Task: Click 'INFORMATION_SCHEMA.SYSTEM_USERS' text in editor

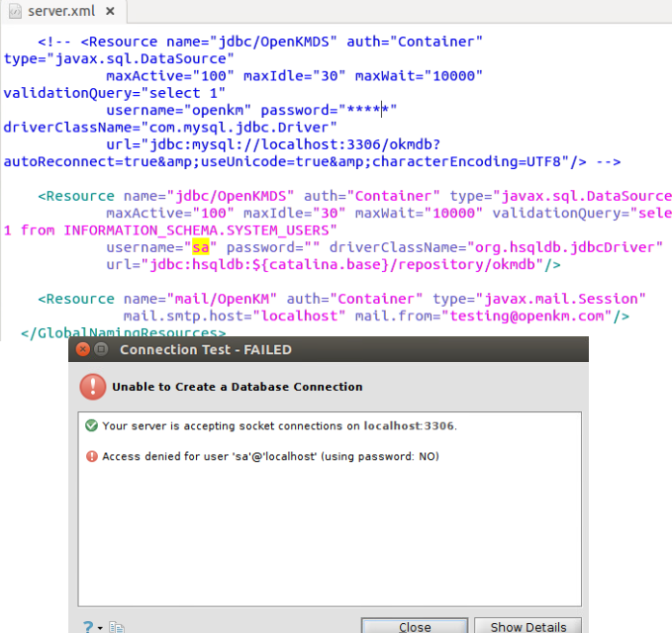Action: pyautogui.click(x=196, y=230)
